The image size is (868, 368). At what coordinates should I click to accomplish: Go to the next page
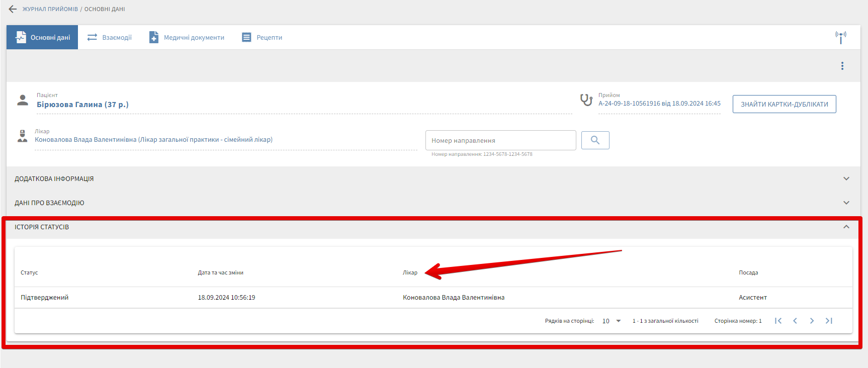812,321
